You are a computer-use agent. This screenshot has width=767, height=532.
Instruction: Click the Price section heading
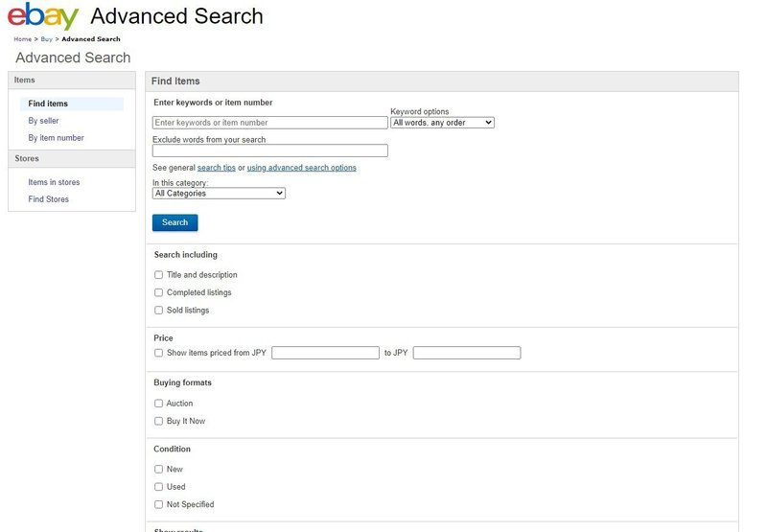[x=163, y=337]
